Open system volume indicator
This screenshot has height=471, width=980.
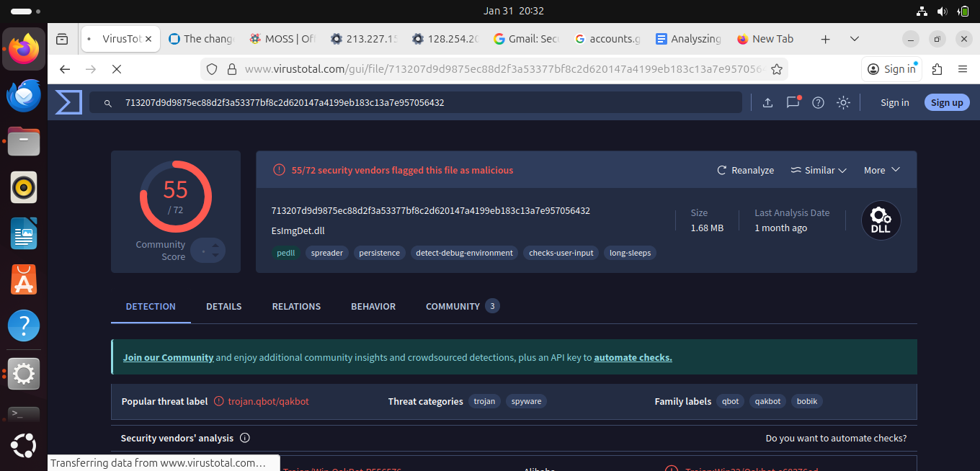click(x=942, y=11)
